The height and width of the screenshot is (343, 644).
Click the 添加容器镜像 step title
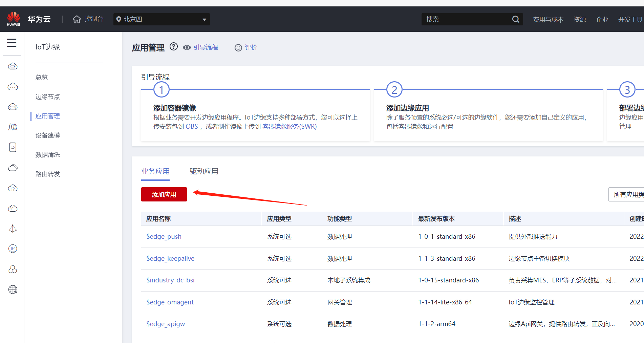pyautogui.click(x=175, y=108)
